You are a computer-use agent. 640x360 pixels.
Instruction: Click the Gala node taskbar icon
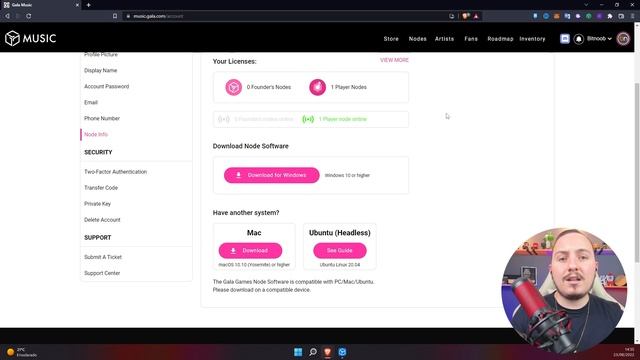click(x=342, y=352)
